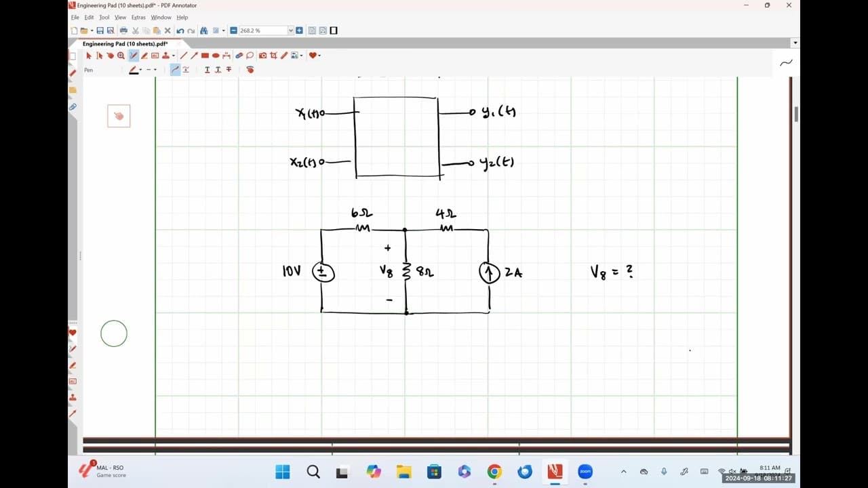Open Zoom app from the taskbar
This screenshot has height=488, width=868.
pos(585,472)
